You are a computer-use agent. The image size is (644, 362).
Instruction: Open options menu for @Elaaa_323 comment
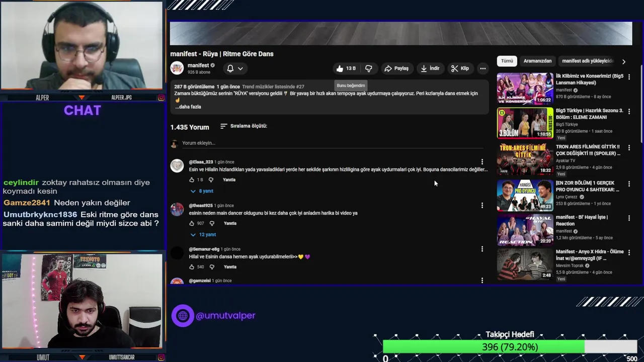pos(482,162)
